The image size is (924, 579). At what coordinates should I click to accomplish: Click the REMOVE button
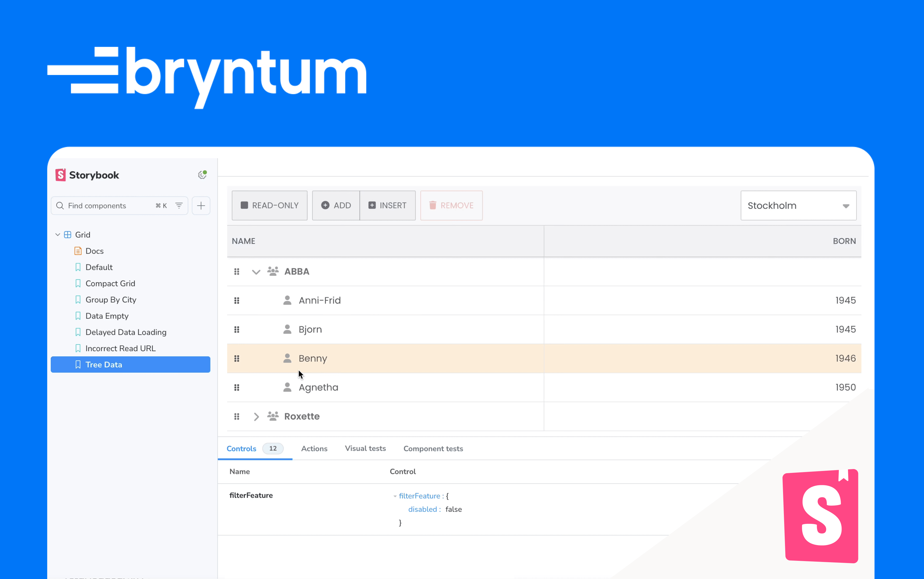click(x=452, y=206)
